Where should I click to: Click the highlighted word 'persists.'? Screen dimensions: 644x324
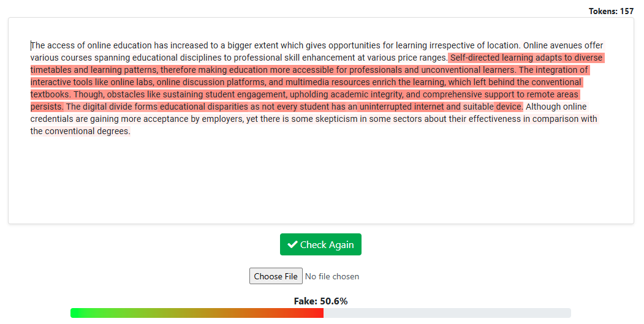[x=47, y=107]
